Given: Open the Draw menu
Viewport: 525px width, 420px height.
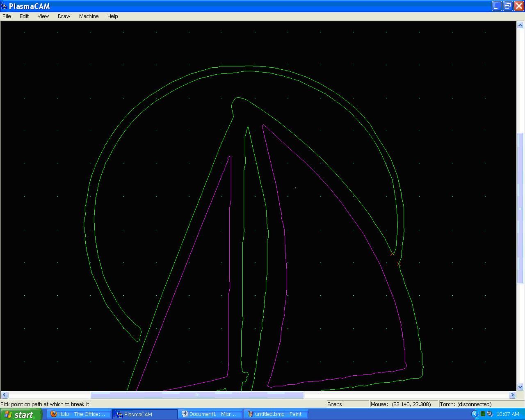Looking at the screenshot, I should pyautogui.click(x=64, y=16).
